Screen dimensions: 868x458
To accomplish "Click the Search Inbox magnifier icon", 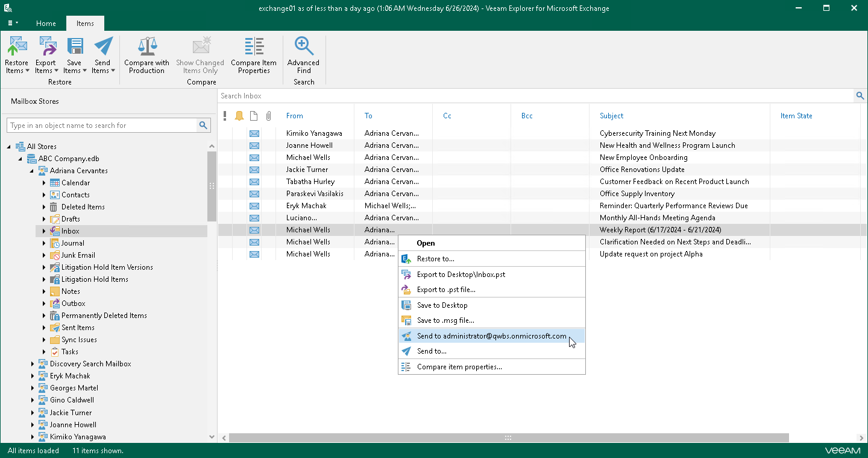I will [x=860, y=96].
